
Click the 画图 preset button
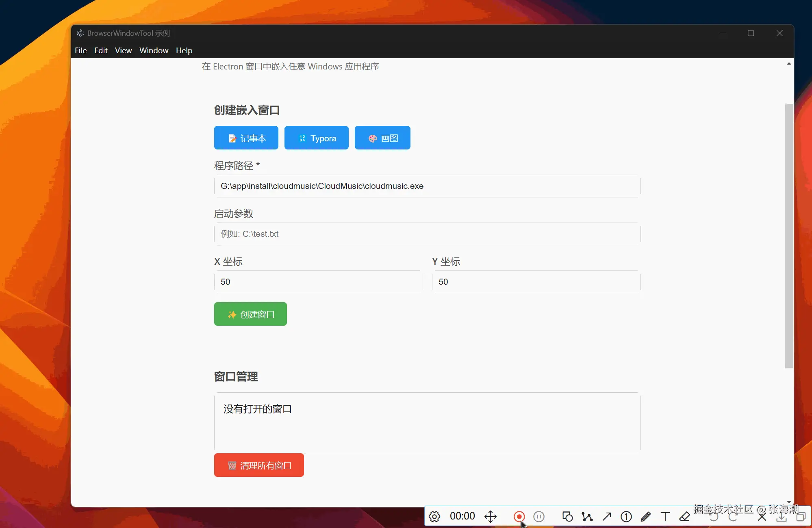tap(382, 138)
